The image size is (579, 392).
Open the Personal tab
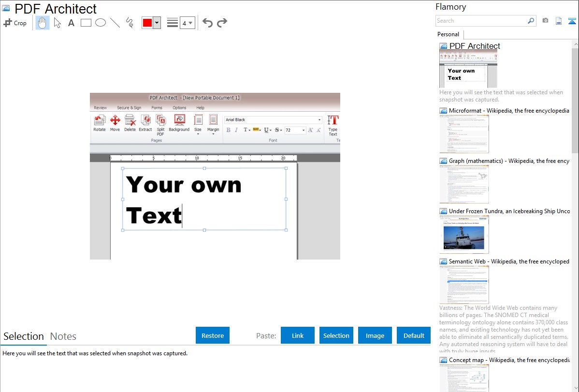[x=448, y=34]
